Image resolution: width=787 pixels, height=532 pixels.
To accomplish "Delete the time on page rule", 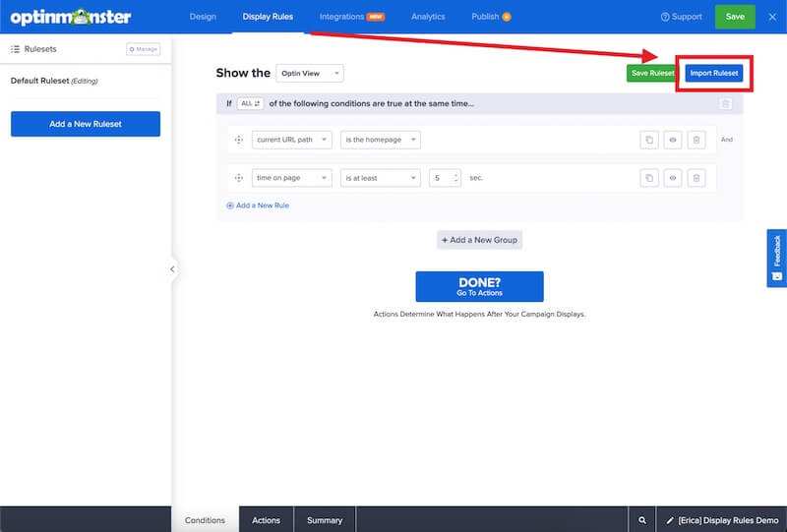I will [696, 178].
